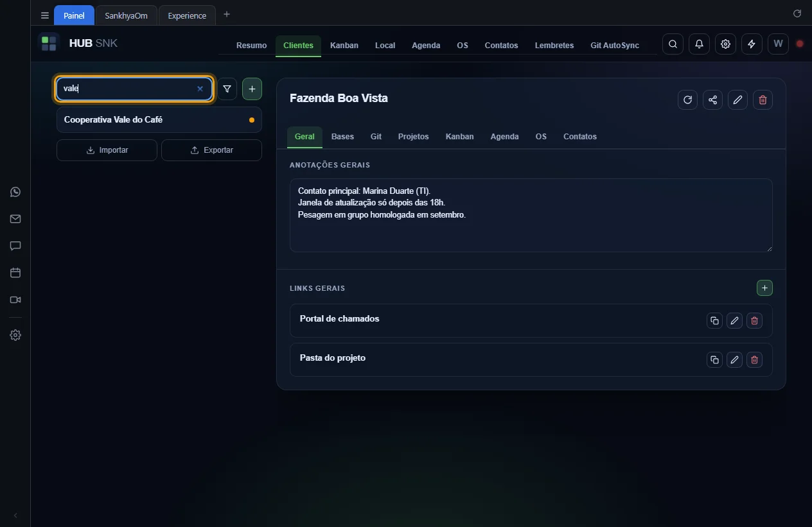The width and height of the screenshot is (812, 527).
Task: Open the mail envelope icon in sidebar
Action: [15, 219]
